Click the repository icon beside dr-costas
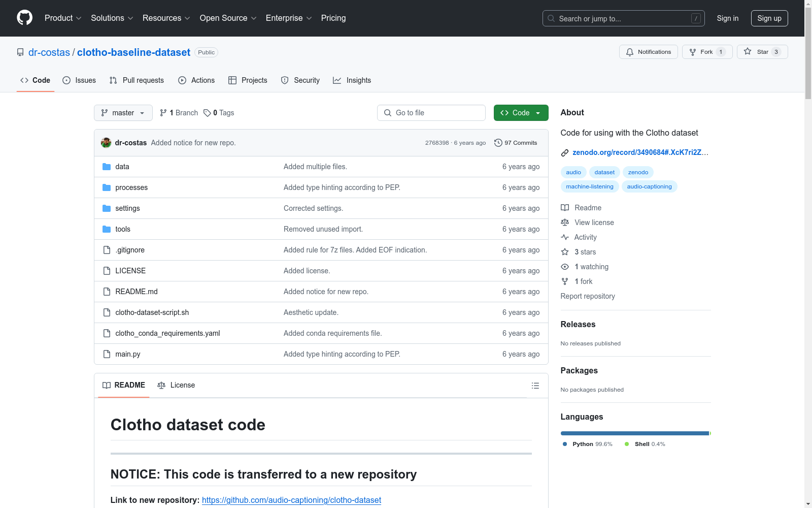 (x=20, y=52)
